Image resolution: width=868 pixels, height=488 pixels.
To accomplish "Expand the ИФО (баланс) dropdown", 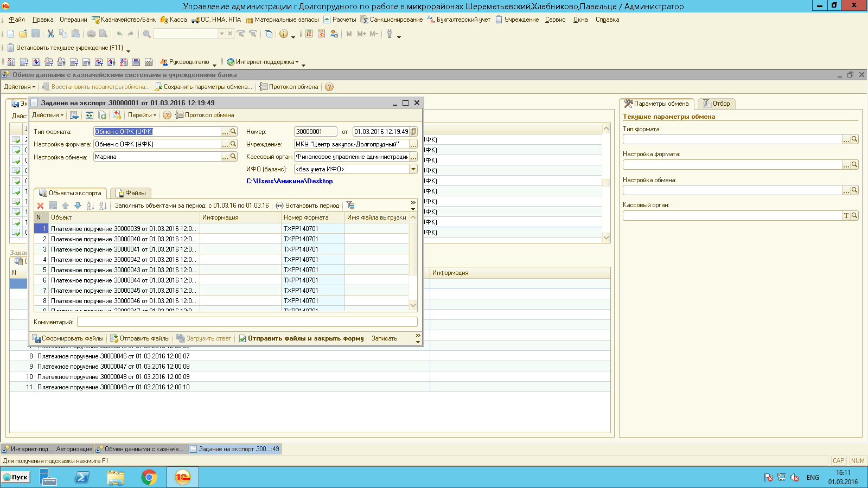I will pos(413,169).
